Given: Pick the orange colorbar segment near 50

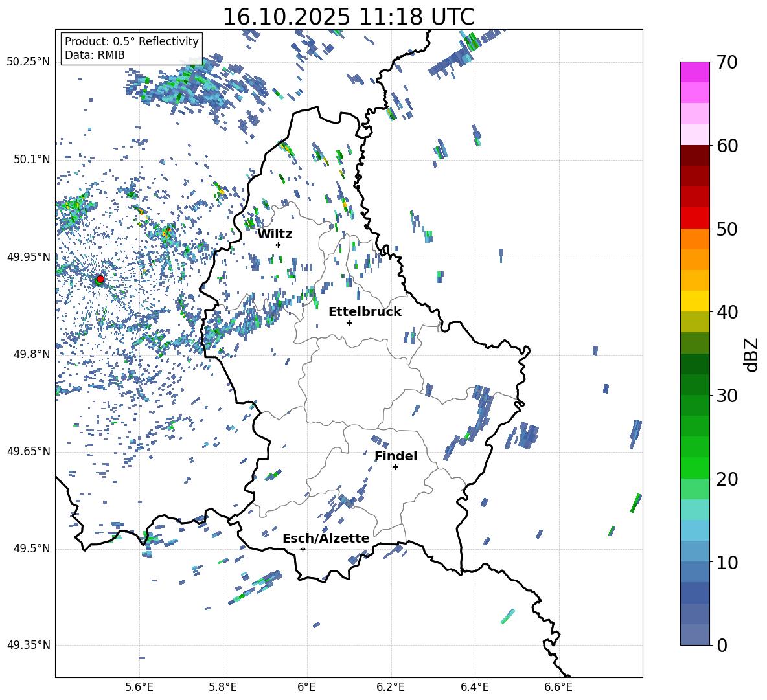Looking at the screenshot, I should click(x=695, y=239).
